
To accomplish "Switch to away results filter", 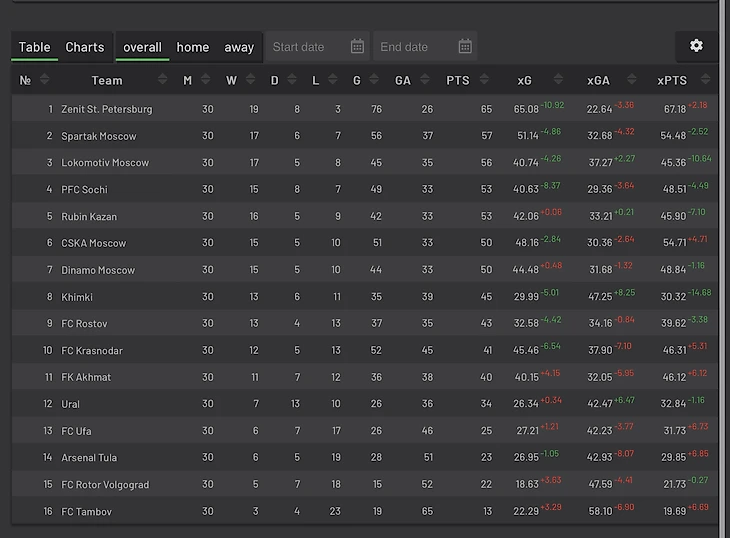I will 239,47.
